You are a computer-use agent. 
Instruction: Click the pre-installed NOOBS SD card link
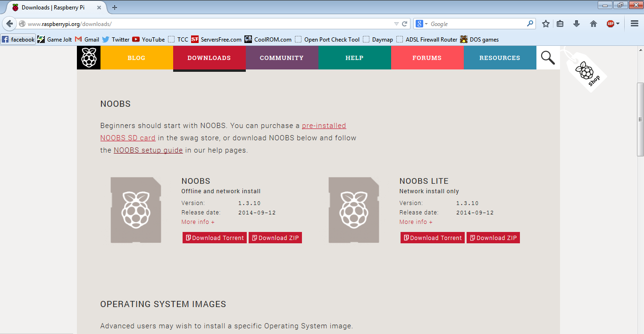324,125
